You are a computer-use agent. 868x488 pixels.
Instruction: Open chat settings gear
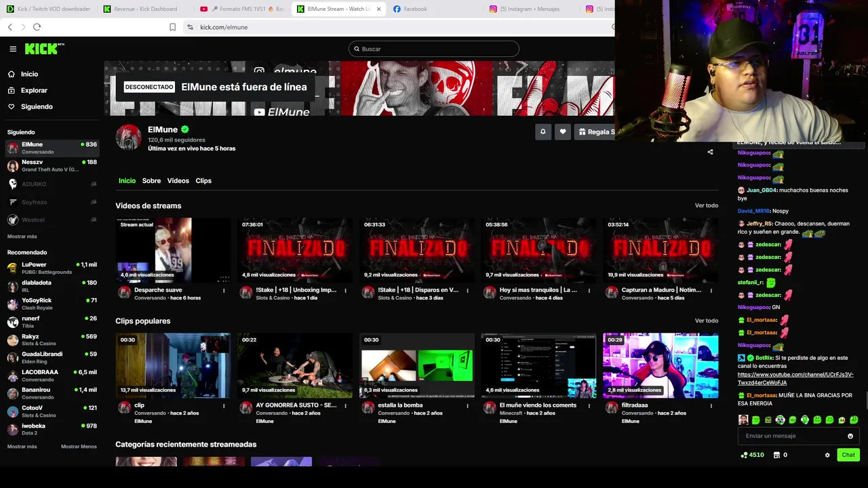pos(827,455)
